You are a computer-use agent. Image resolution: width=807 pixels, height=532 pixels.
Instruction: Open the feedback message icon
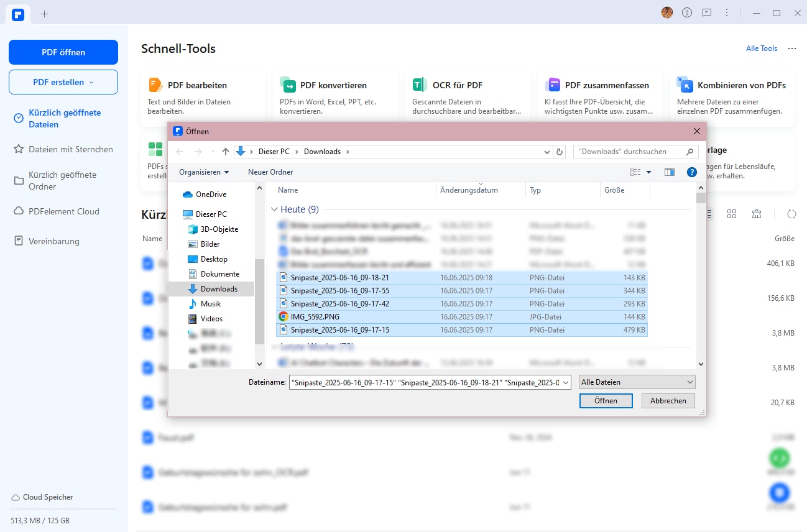pos(707,12)
